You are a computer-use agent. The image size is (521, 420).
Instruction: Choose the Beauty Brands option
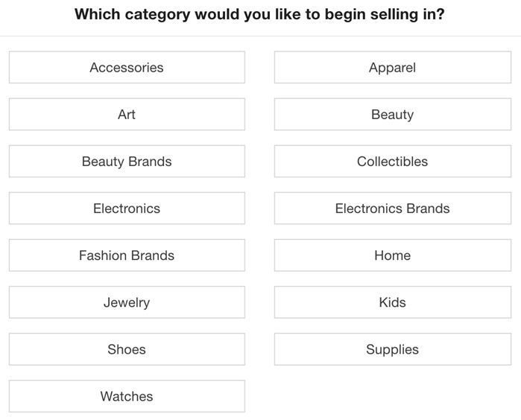pos(127,162)
